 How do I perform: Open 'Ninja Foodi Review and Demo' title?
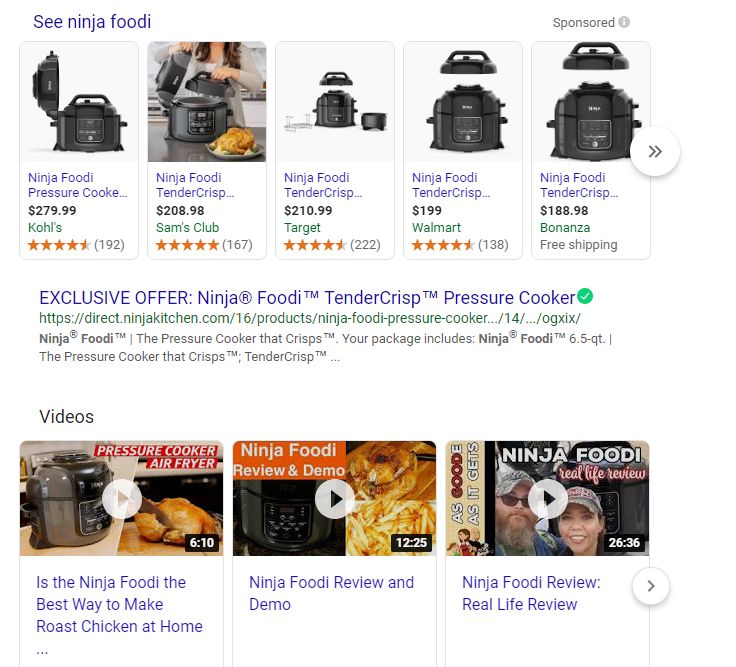pos(331,593)
